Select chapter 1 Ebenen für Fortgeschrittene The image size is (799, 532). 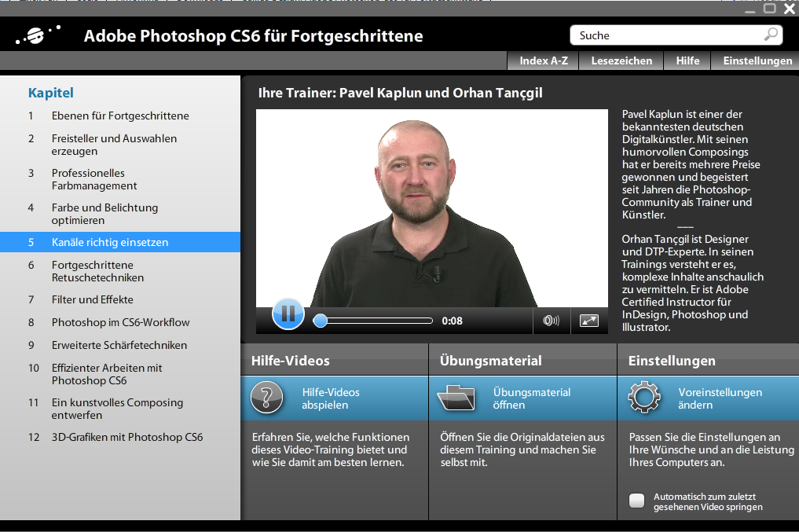[x=120, y=116]
